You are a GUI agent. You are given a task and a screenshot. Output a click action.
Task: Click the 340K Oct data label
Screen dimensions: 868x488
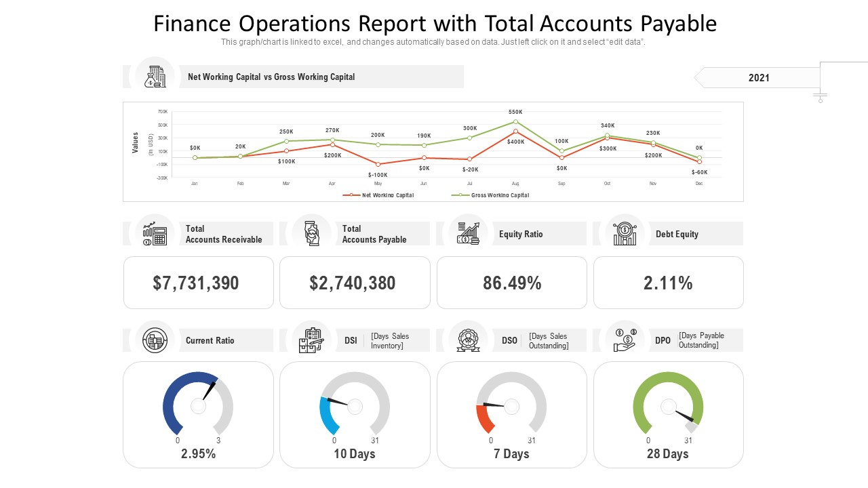(608, 125)
